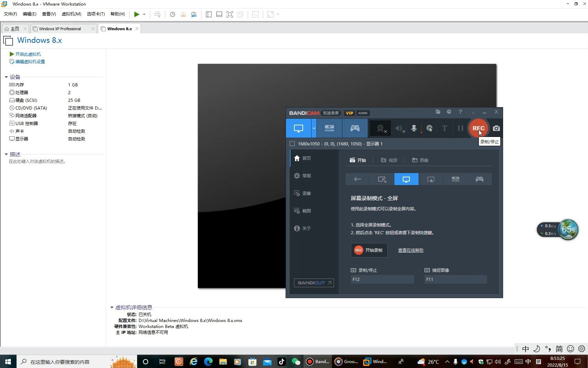
Task: Collapse the 描述 description section
Action: point(6,154)
